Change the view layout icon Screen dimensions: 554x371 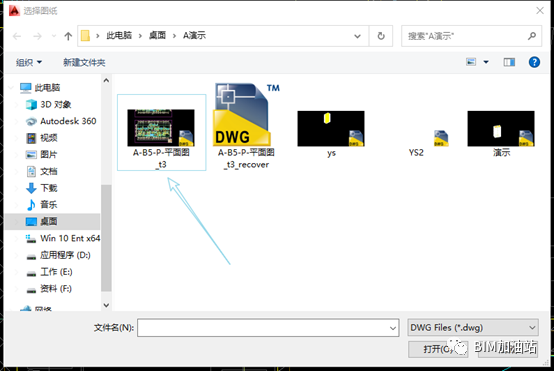coord(471,62)
